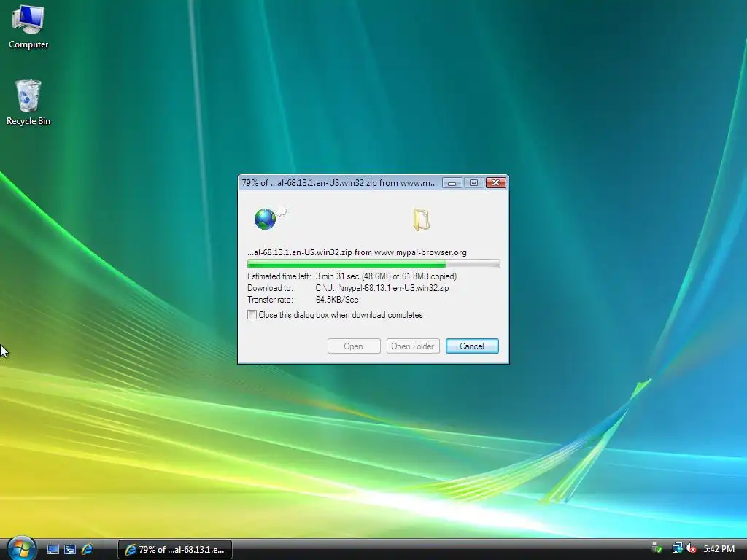Close the download dialog window
The height and width of the screenshot is (560, 747).
click(496, 183)
